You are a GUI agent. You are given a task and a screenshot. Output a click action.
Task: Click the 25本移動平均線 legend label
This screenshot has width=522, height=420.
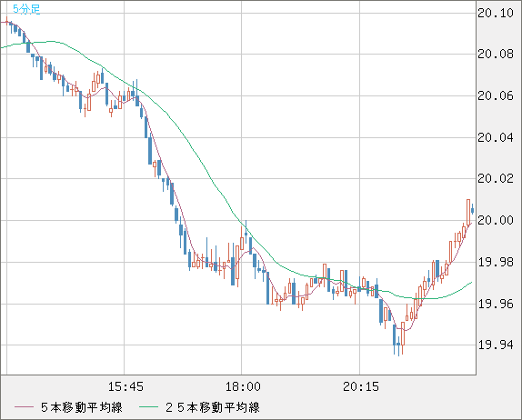tap(213, 407)
